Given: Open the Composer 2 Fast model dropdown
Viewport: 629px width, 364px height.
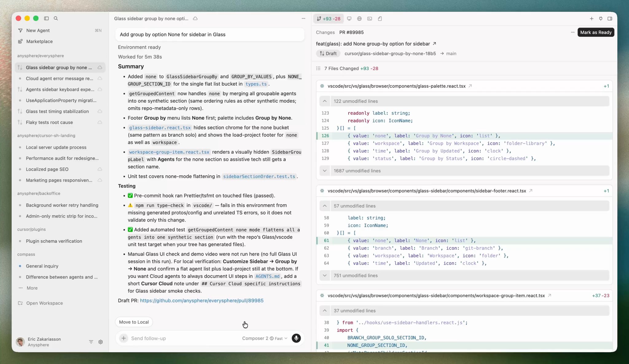Looking at the screenshot, I should (x=264, y=338).
